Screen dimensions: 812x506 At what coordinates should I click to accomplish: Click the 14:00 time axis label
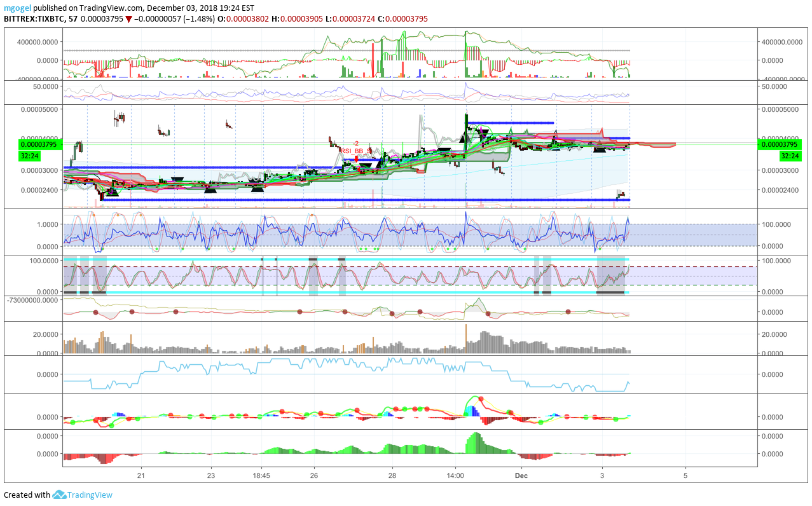click(455, 475)
